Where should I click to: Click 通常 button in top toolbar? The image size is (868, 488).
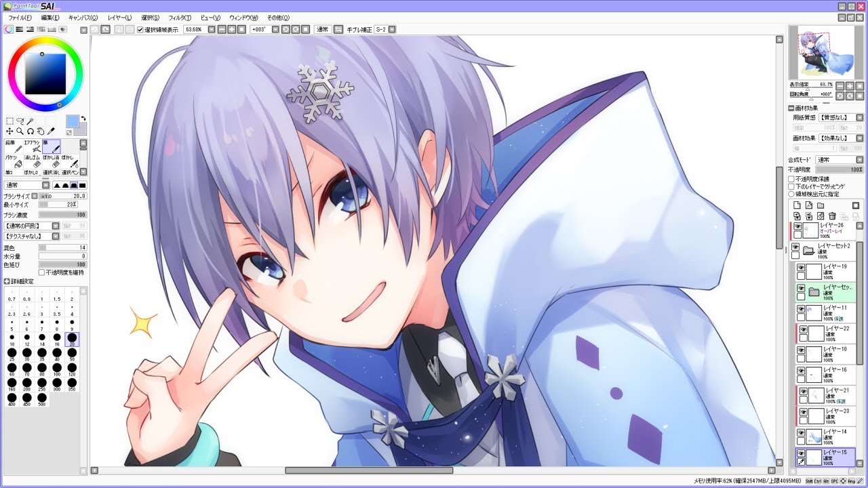[322, 29]
